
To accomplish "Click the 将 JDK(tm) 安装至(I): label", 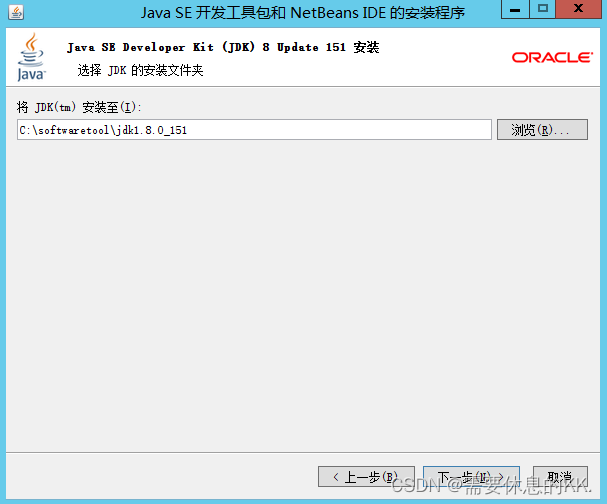I will (x=79, y=107).
